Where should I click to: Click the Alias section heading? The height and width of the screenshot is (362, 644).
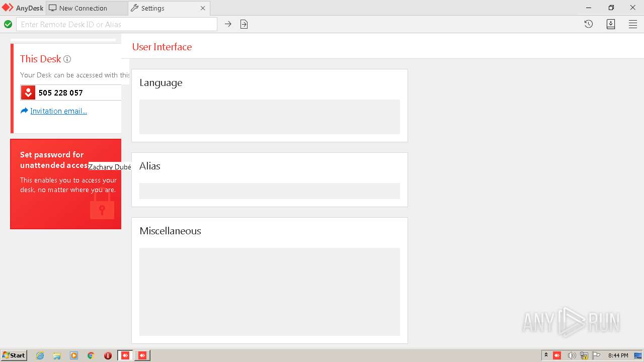click(x=150, y=166)
